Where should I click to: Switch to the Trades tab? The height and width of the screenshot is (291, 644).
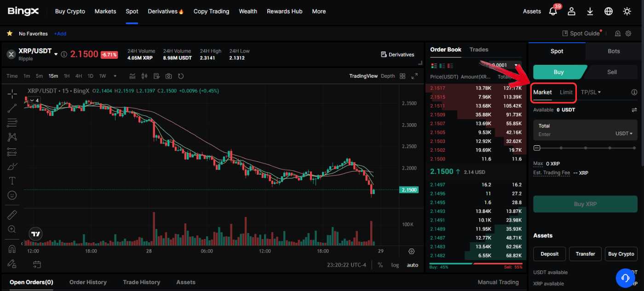click(x=479, y=49)
